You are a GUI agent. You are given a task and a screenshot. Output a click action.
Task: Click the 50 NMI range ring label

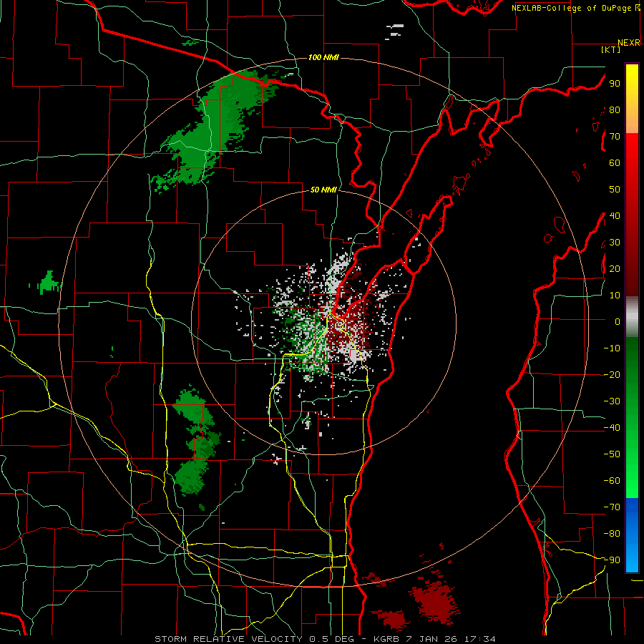click(323, 190)
